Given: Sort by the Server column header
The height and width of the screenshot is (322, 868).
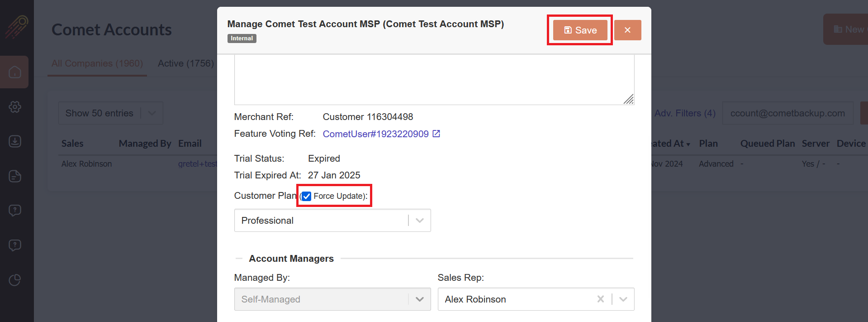Looking at the screenshot, I should coord(816,144).
